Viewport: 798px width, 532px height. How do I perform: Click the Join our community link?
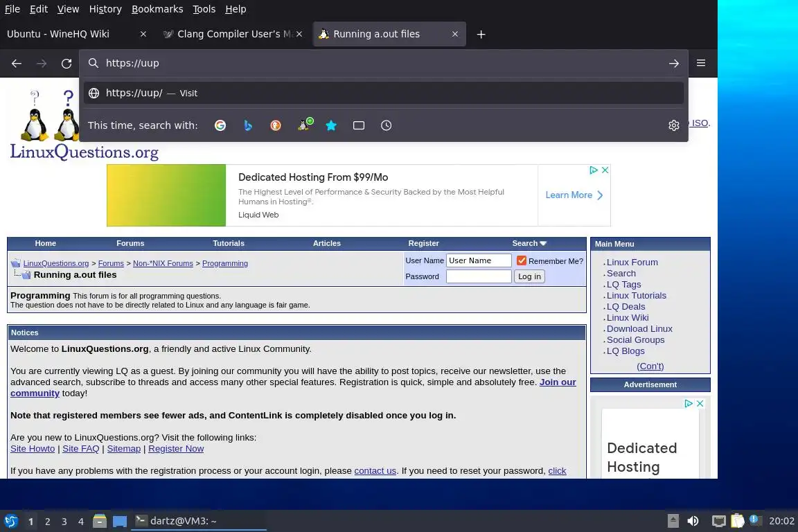tap(558, 382)
